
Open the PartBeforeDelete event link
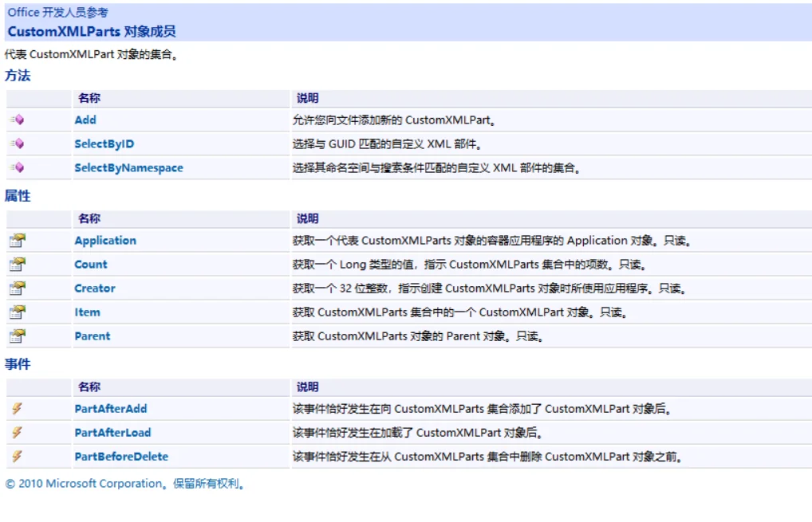click(122, 457)
